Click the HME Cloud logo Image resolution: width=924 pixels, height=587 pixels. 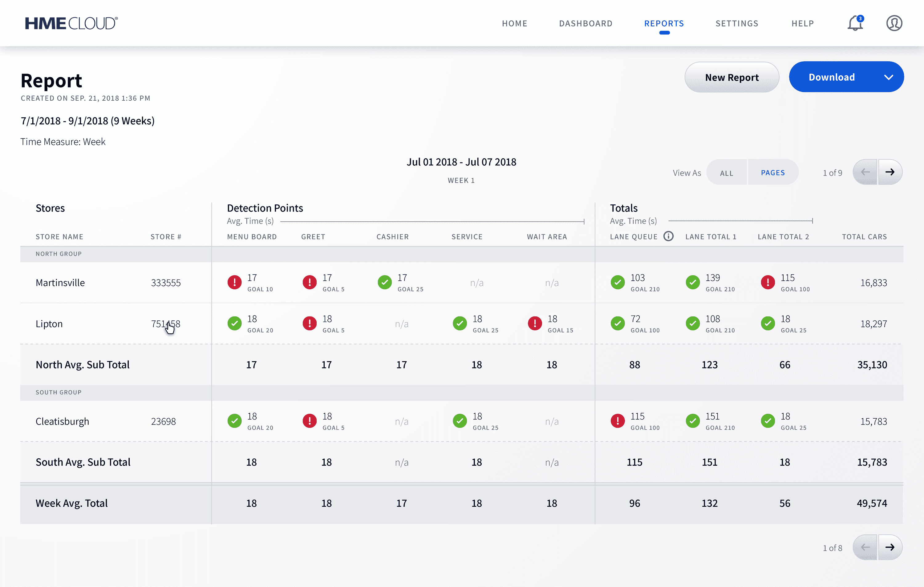click(71, 23)
